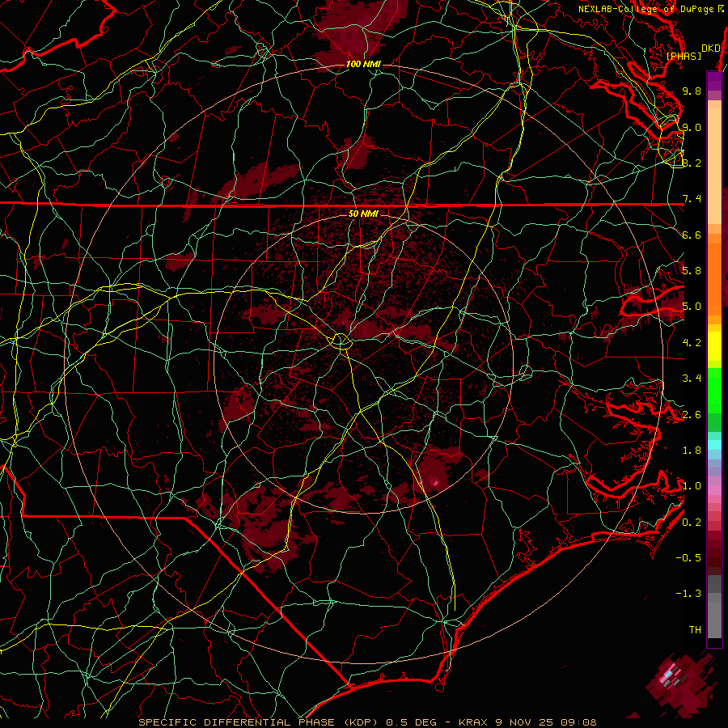Click the 5.0 scale value
728x728 pixels.
point(692,307)
